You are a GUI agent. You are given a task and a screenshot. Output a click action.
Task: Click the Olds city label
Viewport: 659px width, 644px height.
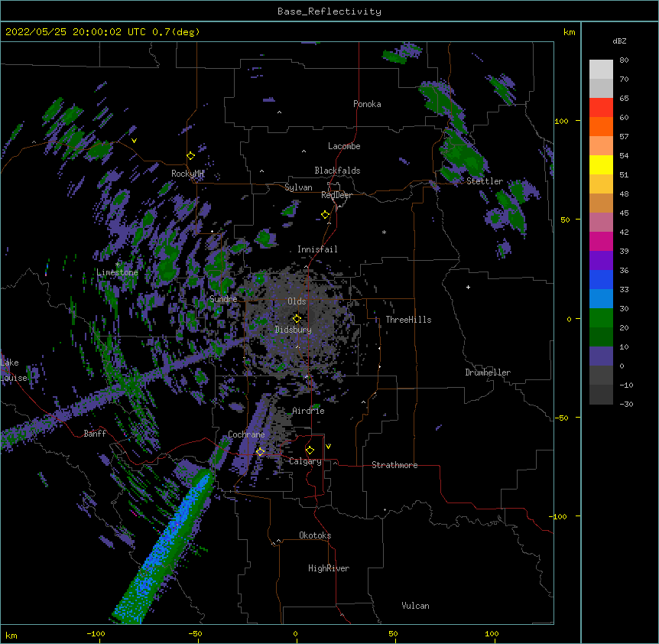pos(297,301)
